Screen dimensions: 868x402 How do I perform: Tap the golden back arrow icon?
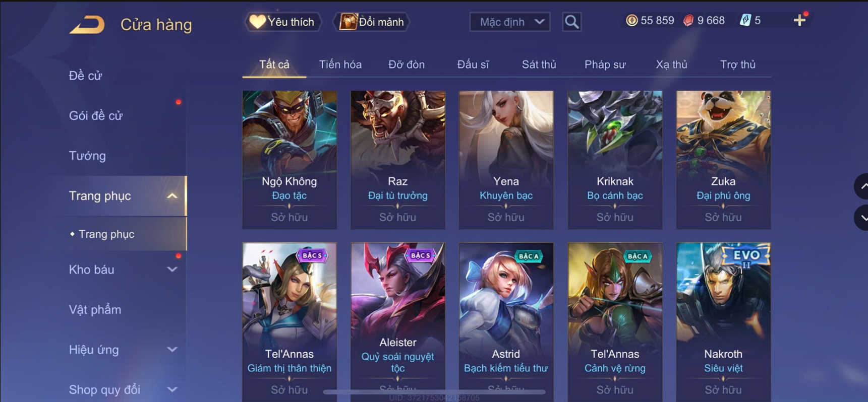click(87, 24)
